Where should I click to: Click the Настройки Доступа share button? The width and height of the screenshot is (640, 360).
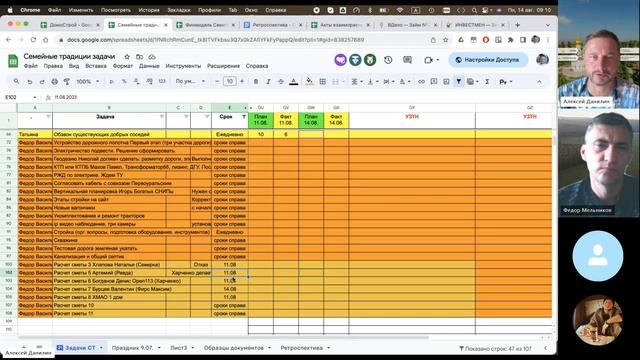pyautogui.click(x=488, y=60)
